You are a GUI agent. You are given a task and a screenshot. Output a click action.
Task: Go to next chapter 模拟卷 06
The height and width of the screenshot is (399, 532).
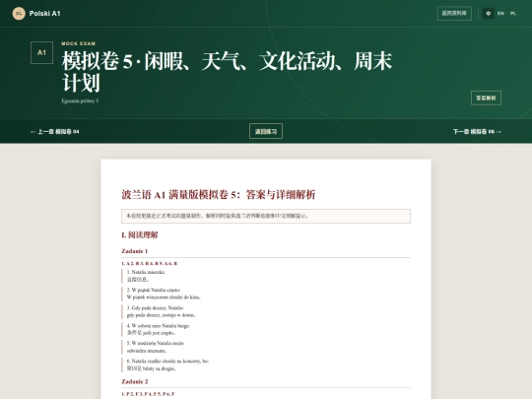point(477,132)
